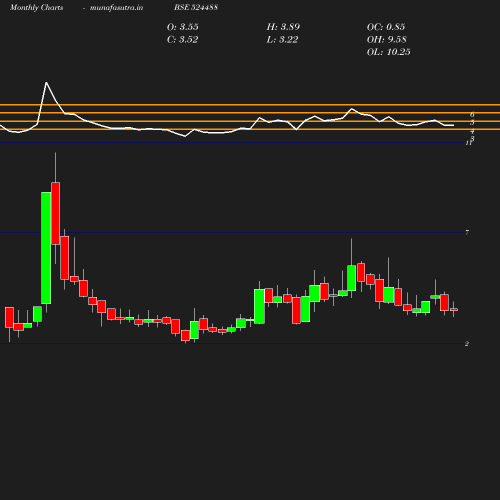Screen dimensions: 500x500
Task: Click the tallest red candlestick at the peak
Action: (x=56, y=213)
